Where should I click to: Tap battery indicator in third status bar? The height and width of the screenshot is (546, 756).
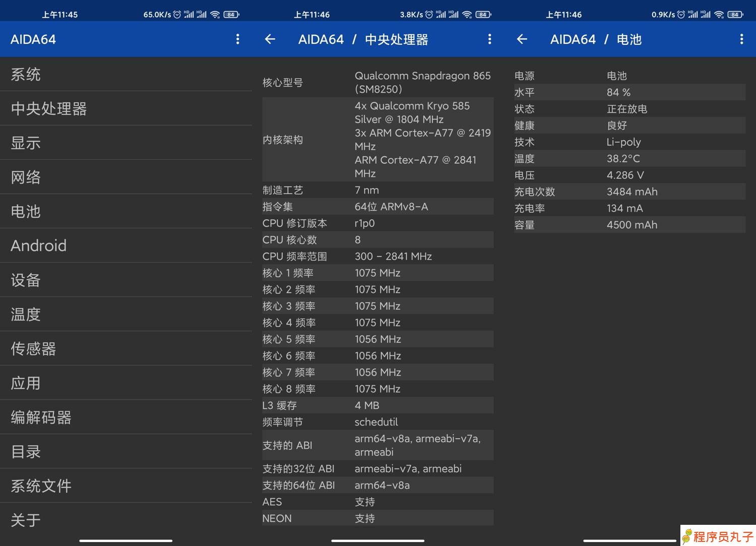[x=735, y=15]
